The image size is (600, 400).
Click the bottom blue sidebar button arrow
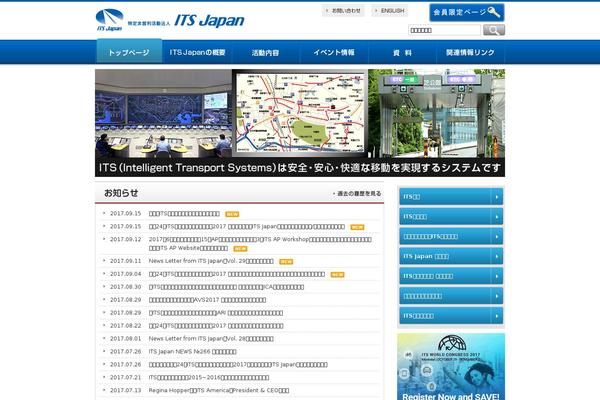[x=497, y=316]
